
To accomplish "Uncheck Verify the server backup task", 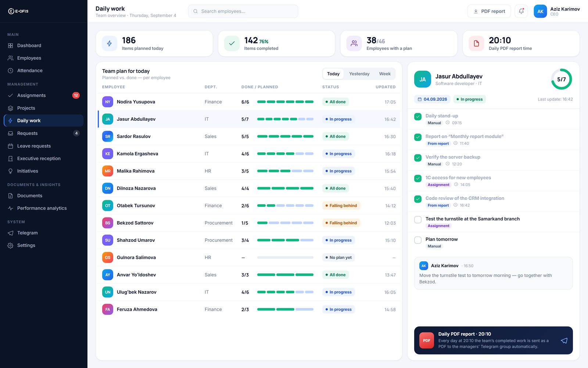I will tap(418, 158).
